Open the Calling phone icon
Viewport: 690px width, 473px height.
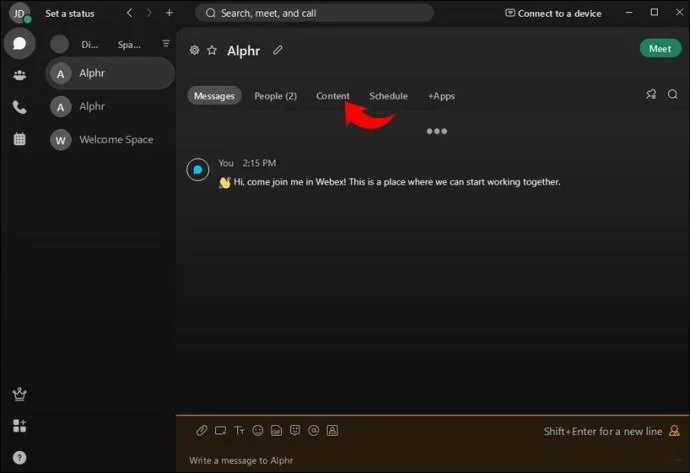19,107
